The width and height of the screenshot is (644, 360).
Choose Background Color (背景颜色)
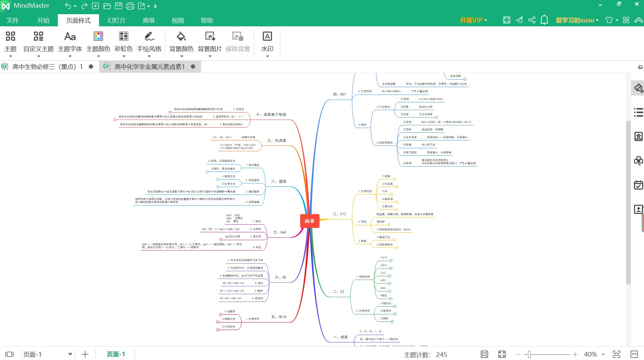coord(182,43)
